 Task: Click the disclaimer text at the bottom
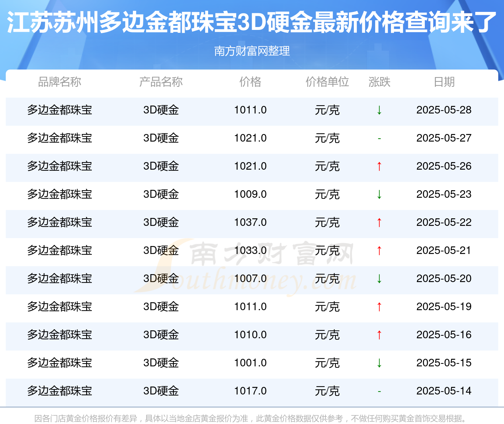point(251,418)
